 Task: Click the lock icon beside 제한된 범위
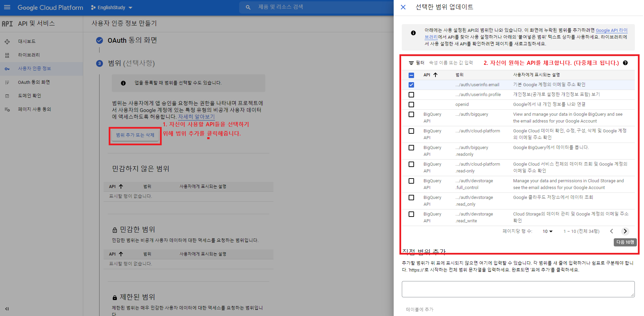point(115,298)
